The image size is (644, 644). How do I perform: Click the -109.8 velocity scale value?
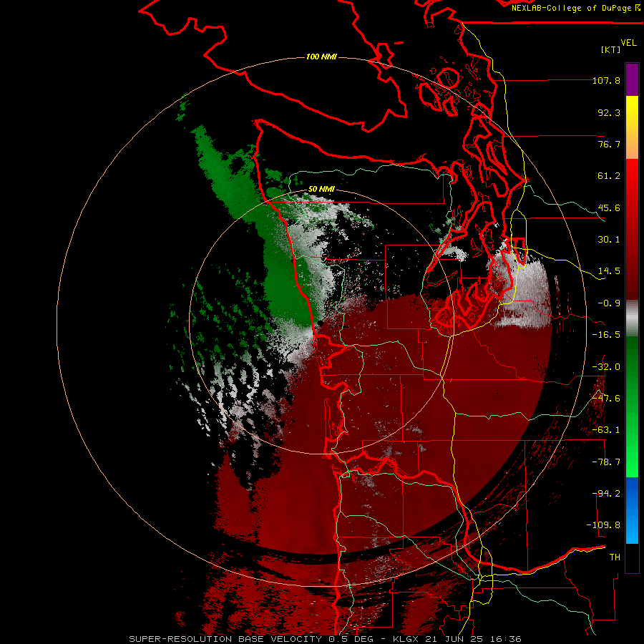click(603, 525)
